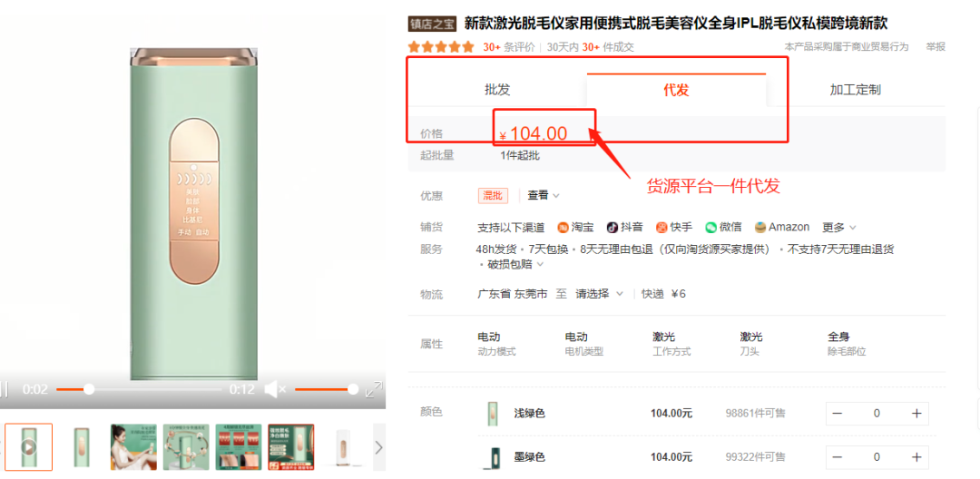
Task: Adjust the video volume slider
Action: pos(326,389)
